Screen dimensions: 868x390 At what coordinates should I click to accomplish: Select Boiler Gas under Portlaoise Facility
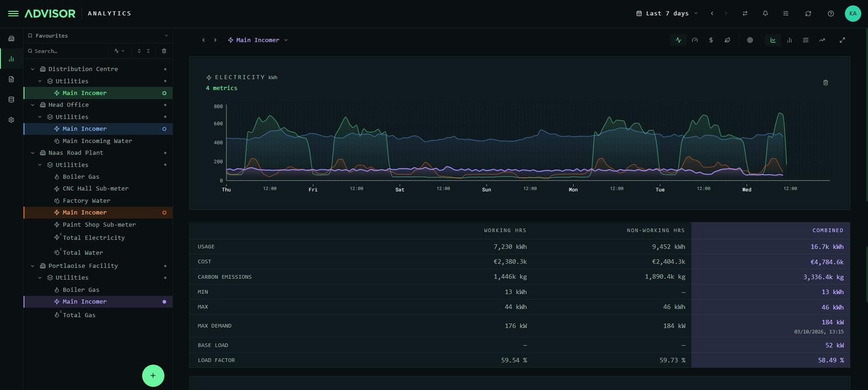point(98,290)
